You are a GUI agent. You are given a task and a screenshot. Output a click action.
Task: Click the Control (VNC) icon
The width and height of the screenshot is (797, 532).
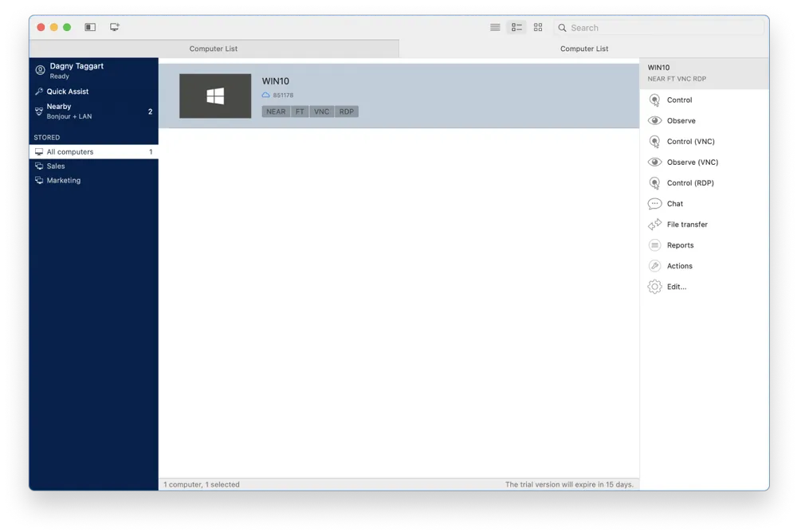point(654,142)
